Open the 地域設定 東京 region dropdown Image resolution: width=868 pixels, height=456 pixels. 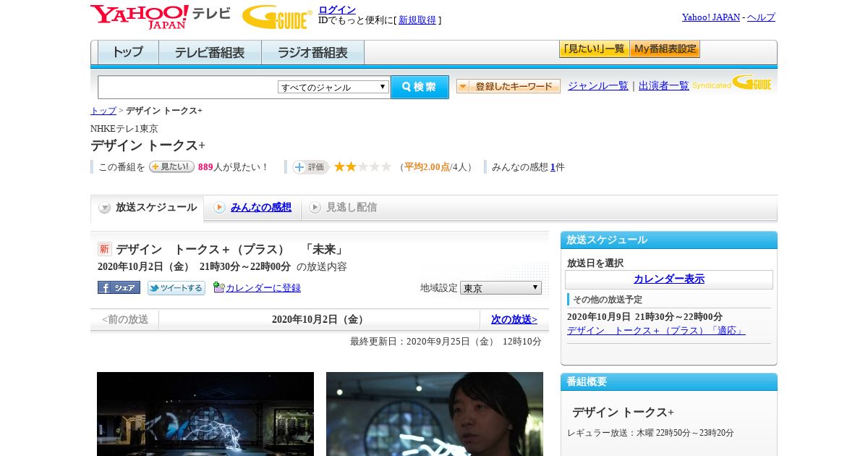(501, 288)
